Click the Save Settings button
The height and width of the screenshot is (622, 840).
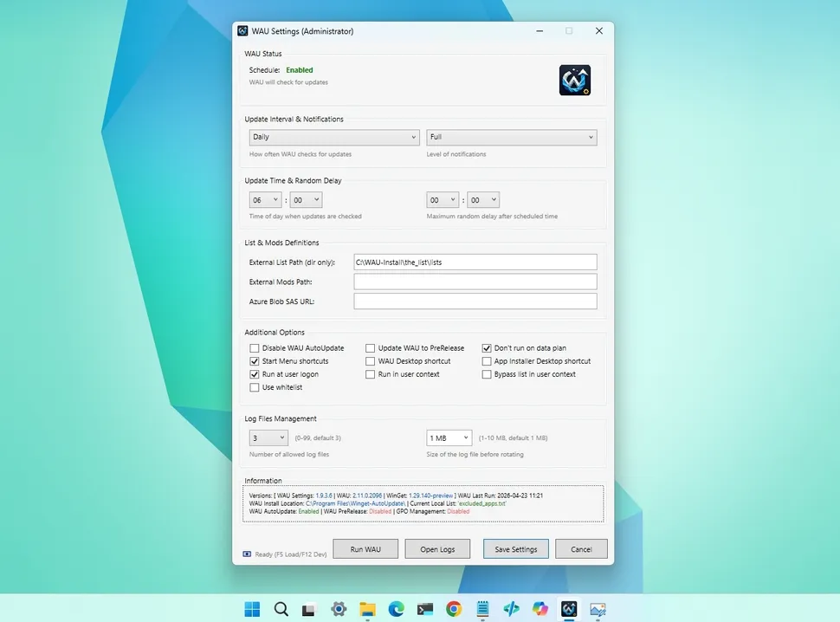point(515,549)
